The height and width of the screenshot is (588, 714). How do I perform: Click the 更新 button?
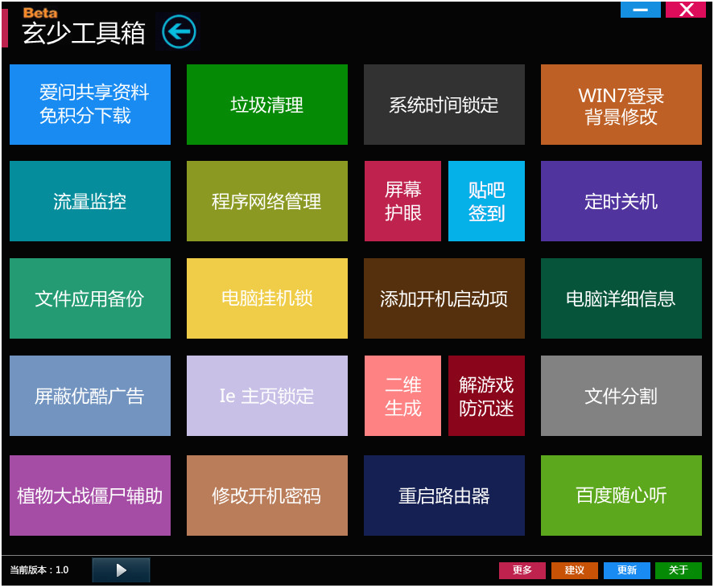point(626,570)
